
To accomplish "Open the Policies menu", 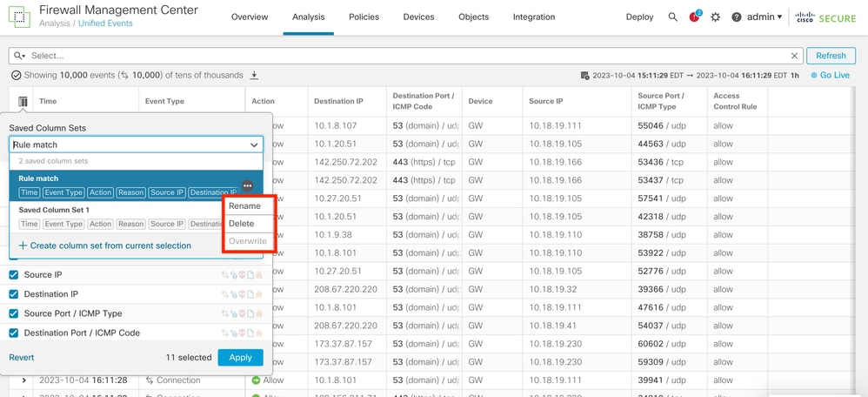I will (364, 17).
